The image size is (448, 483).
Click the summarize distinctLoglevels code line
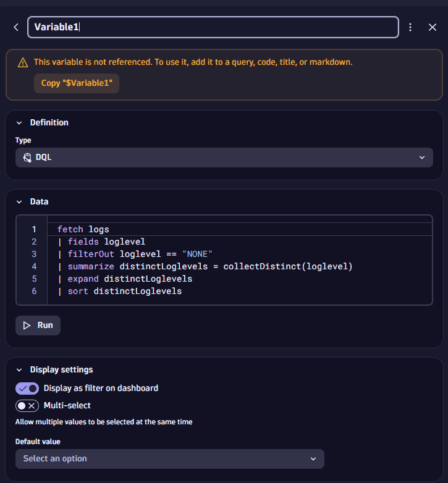(x=205, y=266)
